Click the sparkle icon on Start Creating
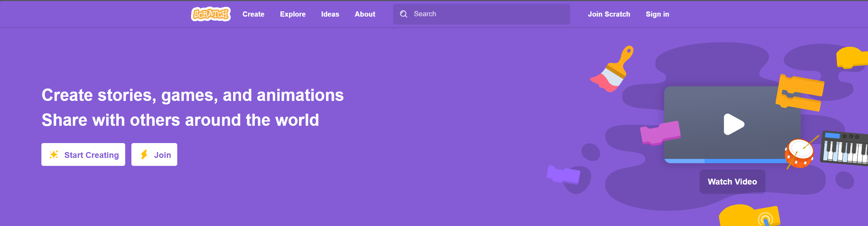This screenshot has width=868, height=226. [x=54, y=155]
